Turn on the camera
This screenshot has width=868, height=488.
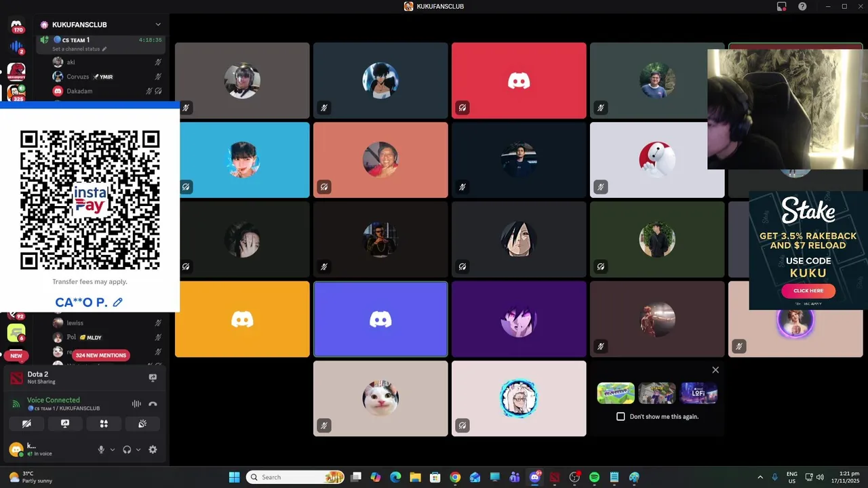pos(26,424)
